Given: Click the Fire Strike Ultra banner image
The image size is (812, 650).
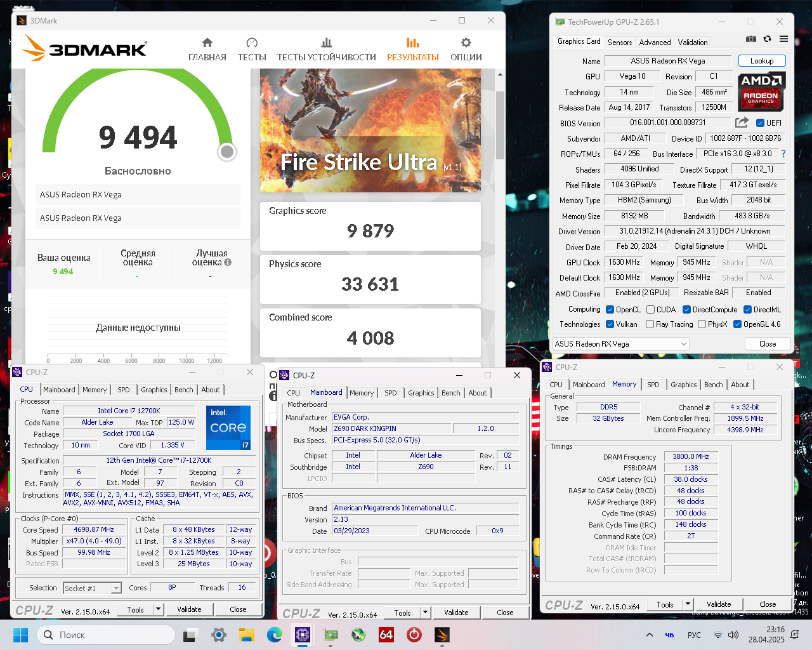Looking at the screenshot, I should (370, 131).
